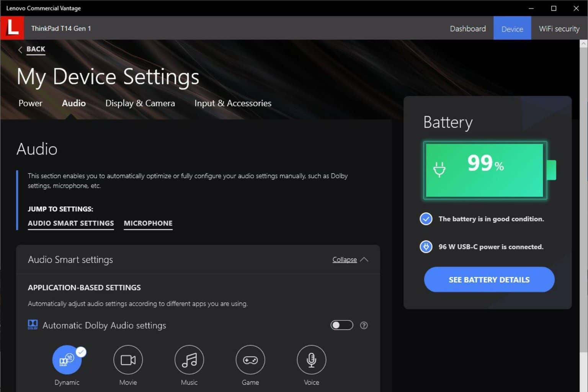588x392 pixels.
Task: Click the back arrow chevron
Action: tap(20, 49)
